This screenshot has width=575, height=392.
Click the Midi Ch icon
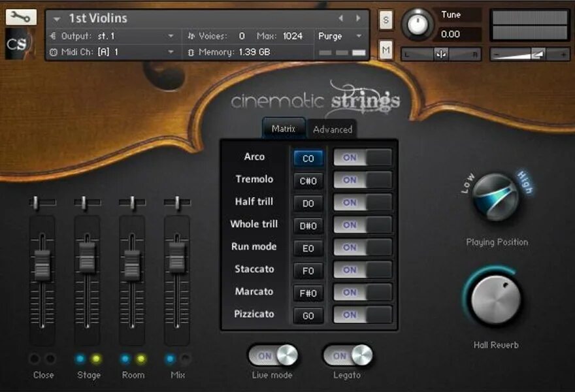54,52
